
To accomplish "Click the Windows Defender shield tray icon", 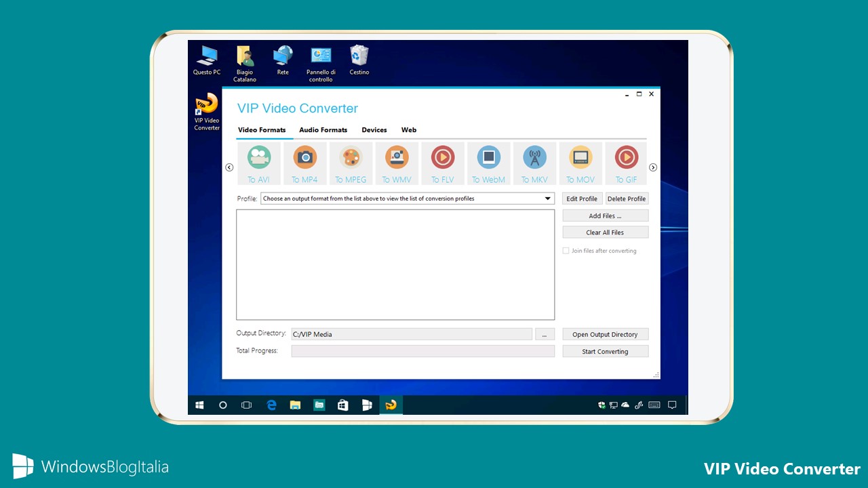I will coord(601,405).
